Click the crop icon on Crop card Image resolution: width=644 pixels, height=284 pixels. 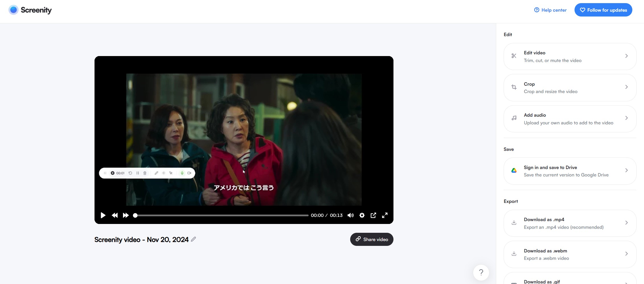(x=514, y=87)
